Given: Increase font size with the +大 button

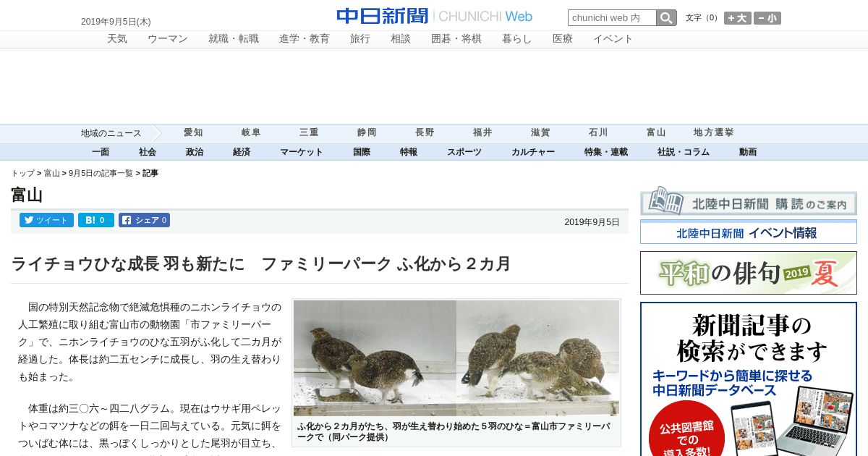Looking at the screenshot, I should (737, 18).
